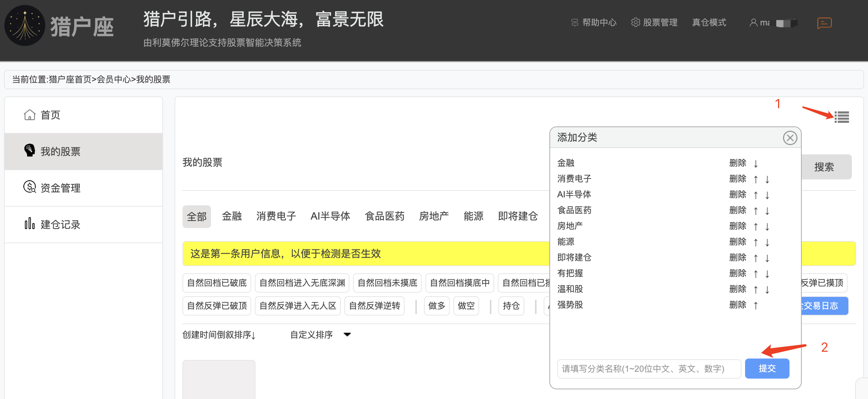Open the category list icon
This screenshot has width=868, height=399.
(x=841, y=117)
